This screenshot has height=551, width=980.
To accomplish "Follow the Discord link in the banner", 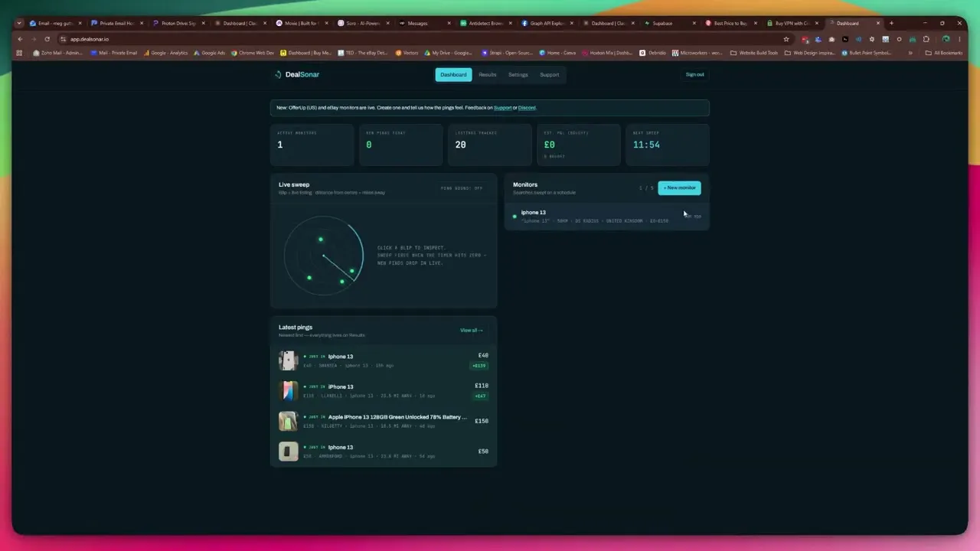I will point(527,108).
